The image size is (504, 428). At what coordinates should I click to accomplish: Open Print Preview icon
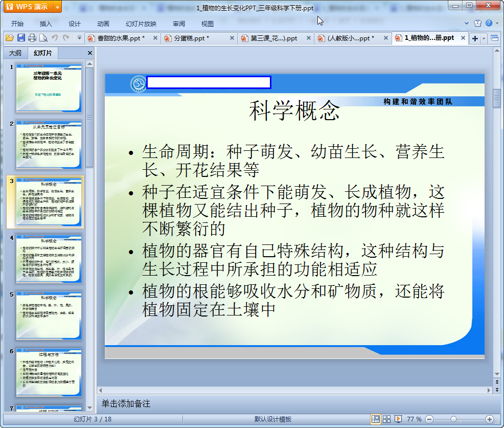point(43,38)
